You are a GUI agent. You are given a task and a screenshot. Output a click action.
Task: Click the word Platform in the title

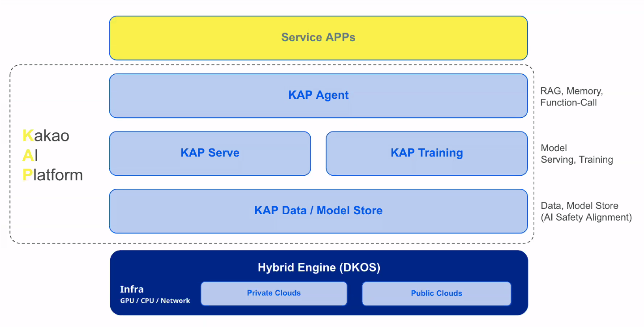click(52, 174)
